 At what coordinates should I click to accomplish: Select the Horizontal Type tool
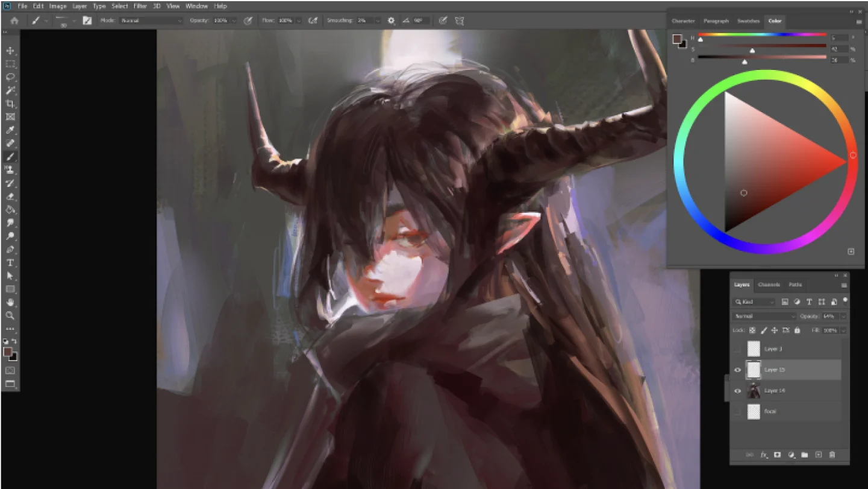(x=10, y=263)
